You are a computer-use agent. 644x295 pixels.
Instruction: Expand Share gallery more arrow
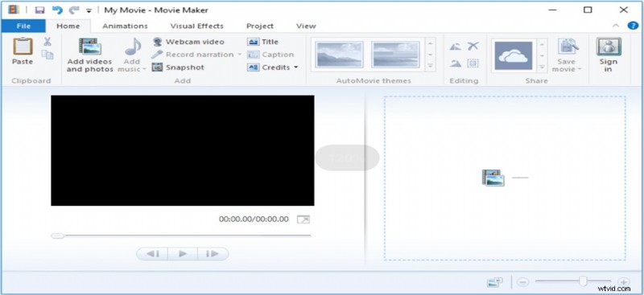pyautogui.click(x=542, y=66)
